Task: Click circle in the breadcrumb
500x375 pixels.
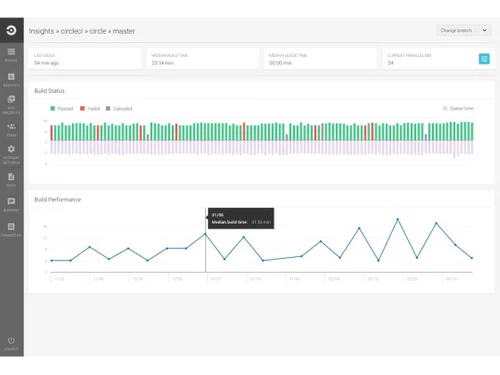Action: (x=98, y=31)
